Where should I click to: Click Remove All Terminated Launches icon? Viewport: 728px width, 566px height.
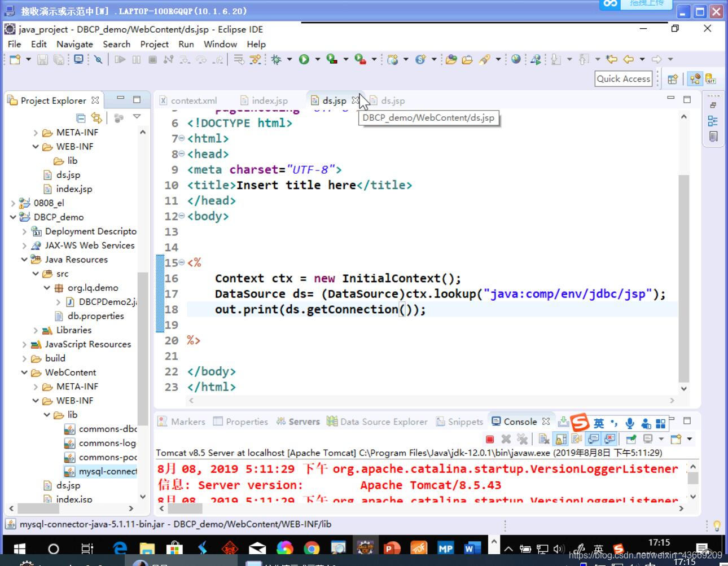(x=523, y=439)
